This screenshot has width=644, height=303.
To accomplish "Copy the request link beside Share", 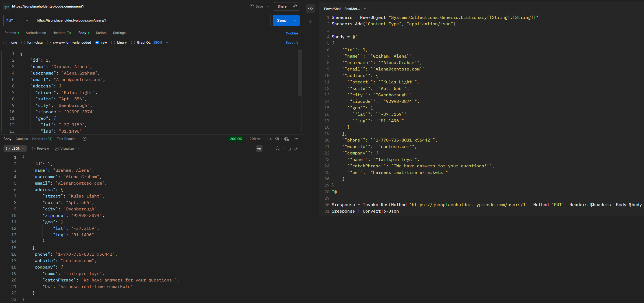I will coord(295,6).
